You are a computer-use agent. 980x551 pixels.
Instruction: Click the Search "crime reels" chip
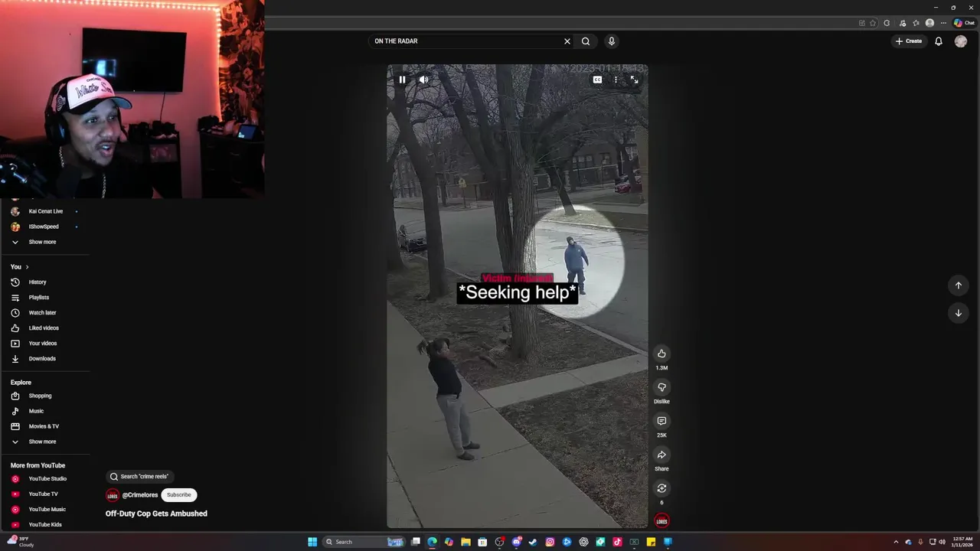139,477
